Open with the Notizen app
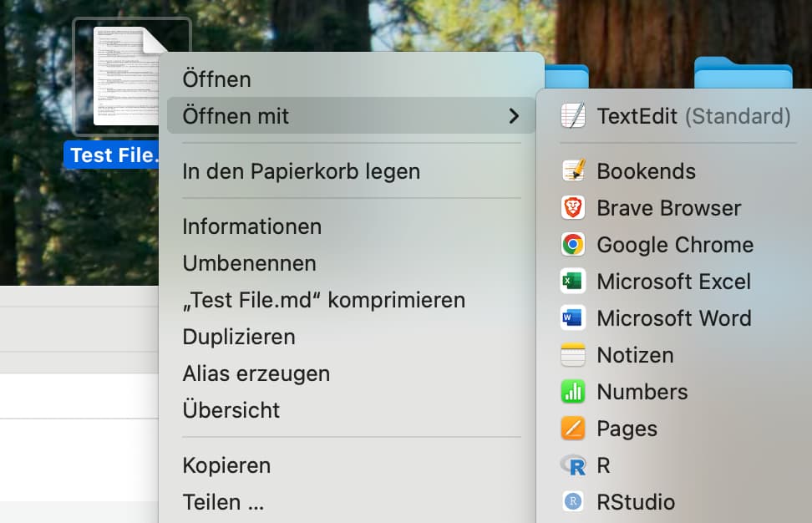 pos(635,355)
